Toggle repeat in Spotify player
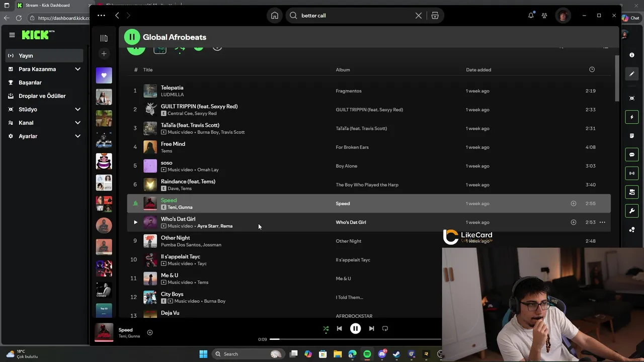 point(385,329)
